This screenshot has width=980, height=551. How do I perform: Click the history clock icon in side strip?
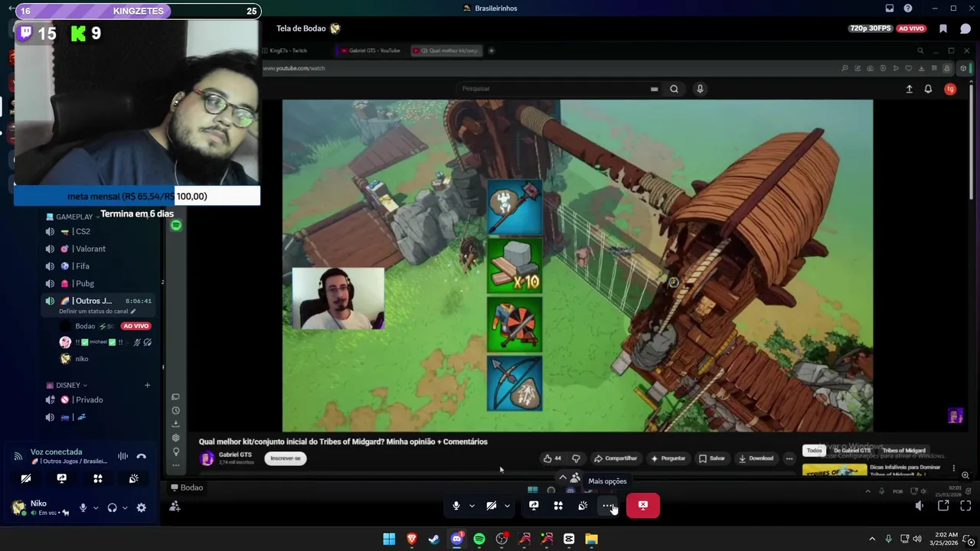[175, 410]
